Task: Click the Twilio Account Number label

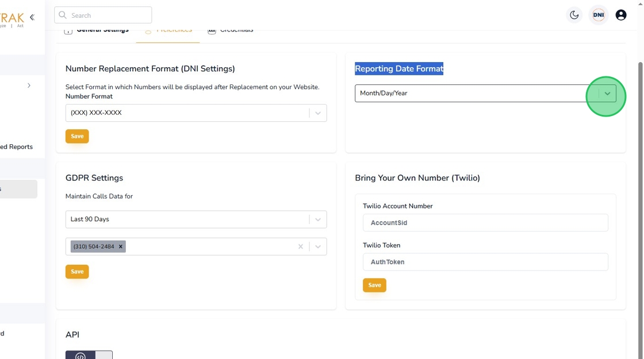Action: tap(397, 206)
